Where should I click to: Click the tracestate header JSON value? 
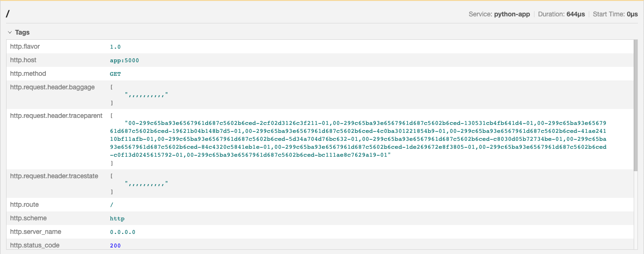tap(146, 184)
